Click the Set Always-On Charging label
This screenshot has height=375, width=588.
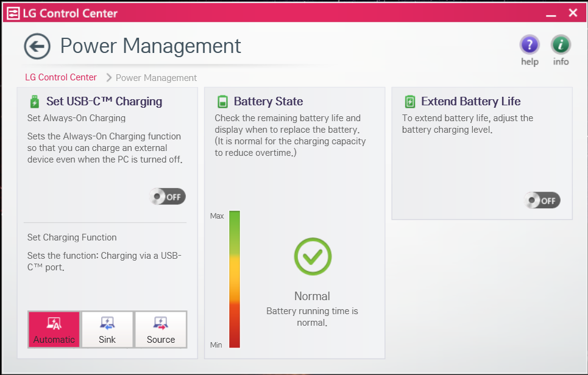(x=76, y=118)
